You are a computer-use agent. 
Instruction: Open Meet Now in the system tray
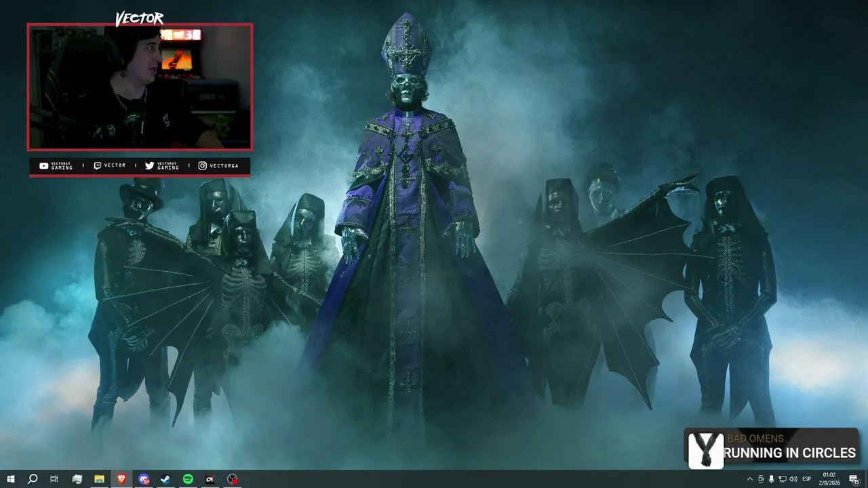760,479
